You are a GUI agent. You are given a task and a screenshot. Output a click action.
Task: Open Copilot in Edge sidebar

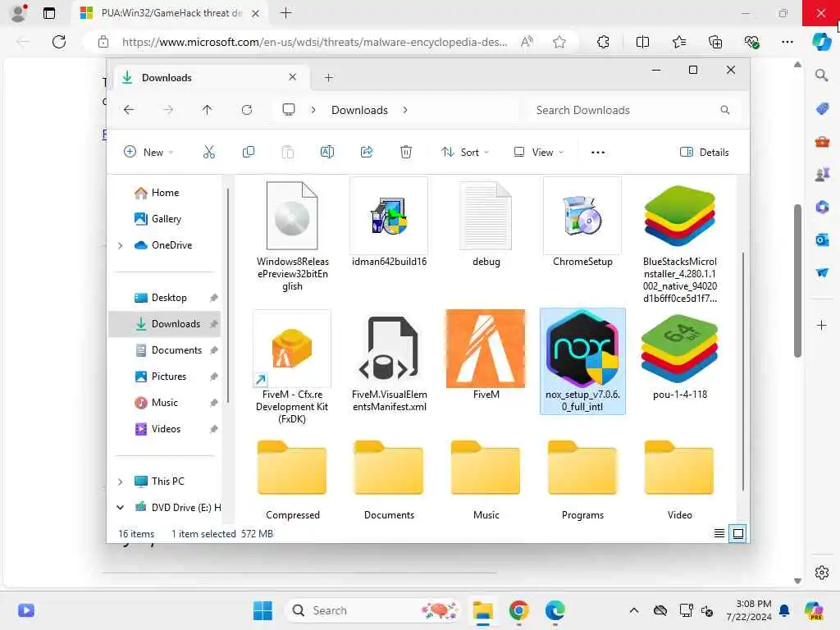(822, 42)
